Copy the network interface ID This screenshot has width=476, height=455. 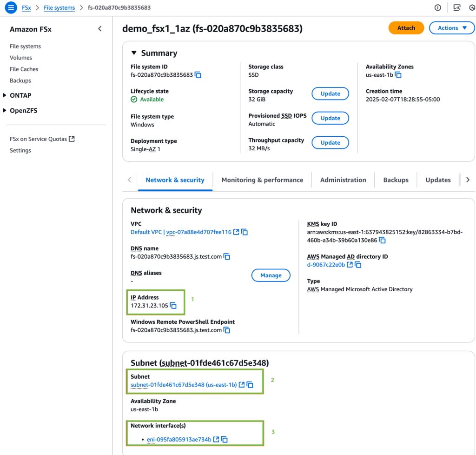pos(225,440)
